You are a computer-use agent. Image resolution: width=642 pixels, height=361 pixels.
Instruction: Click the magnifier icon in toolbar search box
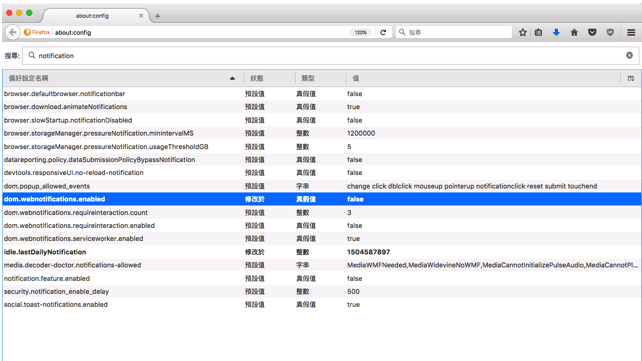click(x=402, y=32)
